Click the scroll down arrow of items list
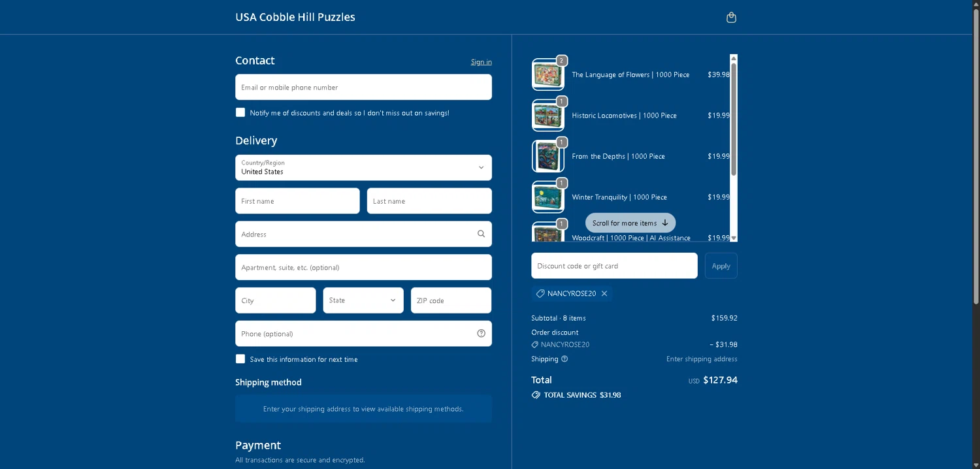Image resolution: width=980 pixels, height=469 pixels. 734,238
